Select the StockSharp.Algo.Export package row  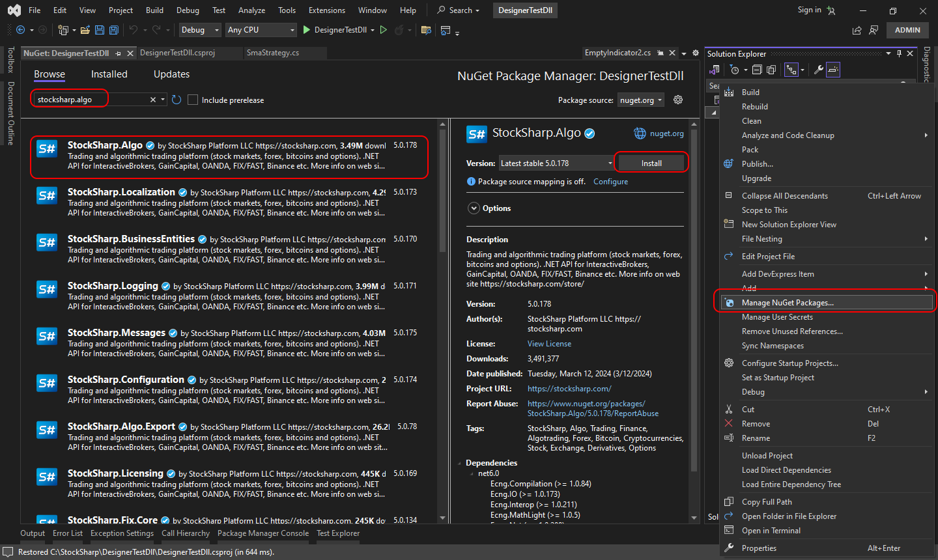[x=229, y=438]
